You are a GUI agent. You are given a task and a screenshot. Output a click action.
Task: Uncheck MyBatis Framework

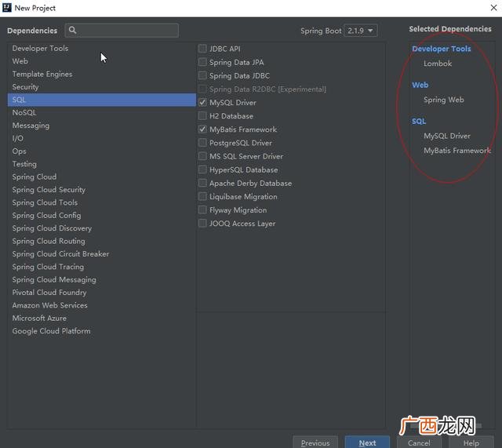click(x=202, y=129)
